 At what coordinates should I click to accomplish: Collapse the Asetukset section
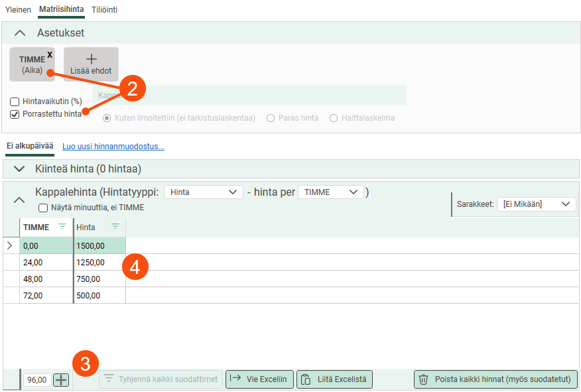(20, 33)
